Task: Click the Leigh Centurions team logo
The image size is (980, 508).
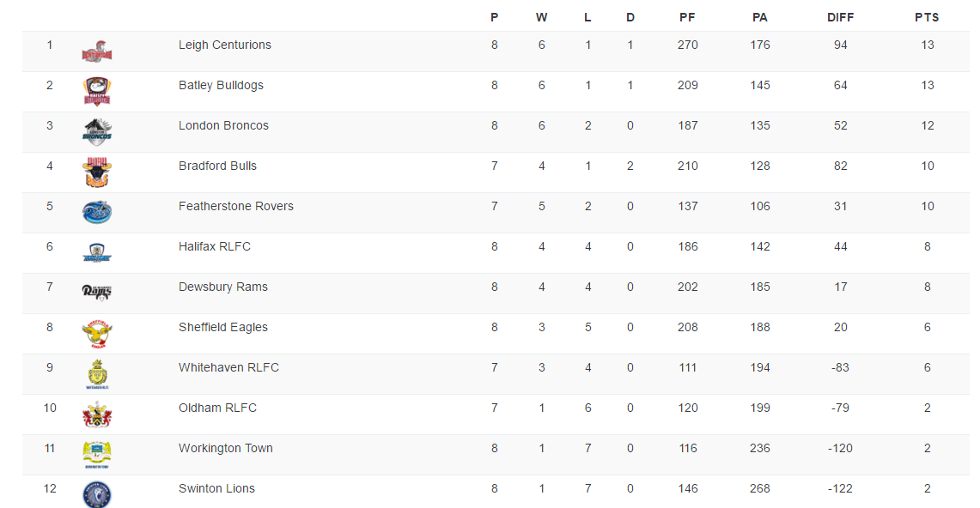Action: [x=97, y=51]
